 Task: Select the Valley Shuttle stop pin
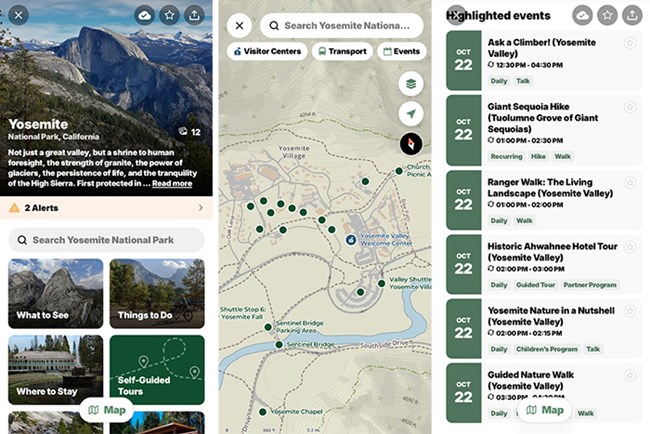click(x=381, y=284)
